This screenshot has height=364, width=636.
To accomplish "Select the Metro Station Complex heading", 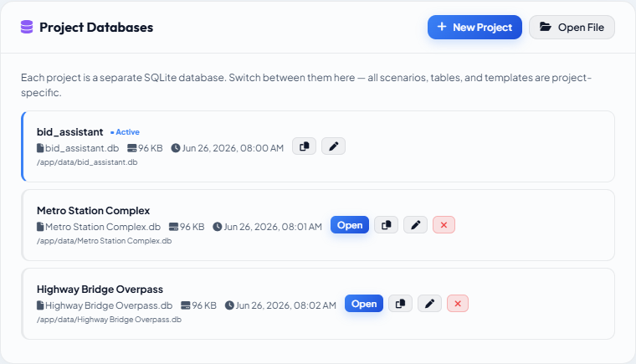I will 93,211.
